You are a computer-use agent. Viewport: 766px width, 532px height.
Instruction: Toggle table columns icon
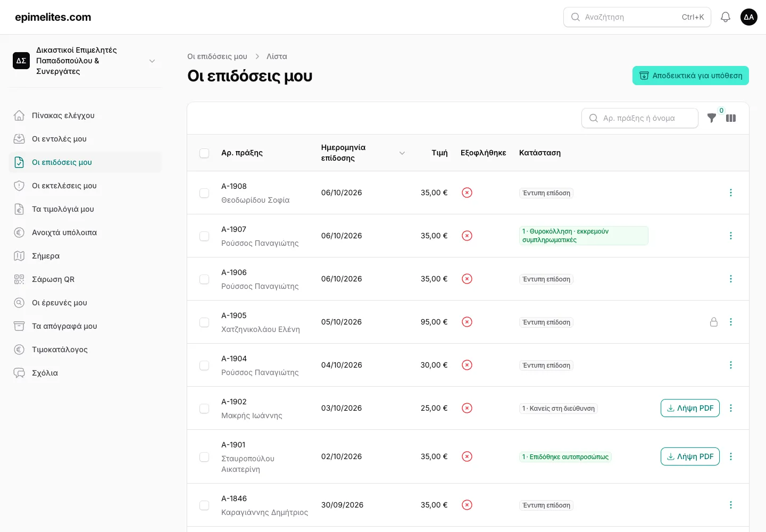[x=731, y=118]
